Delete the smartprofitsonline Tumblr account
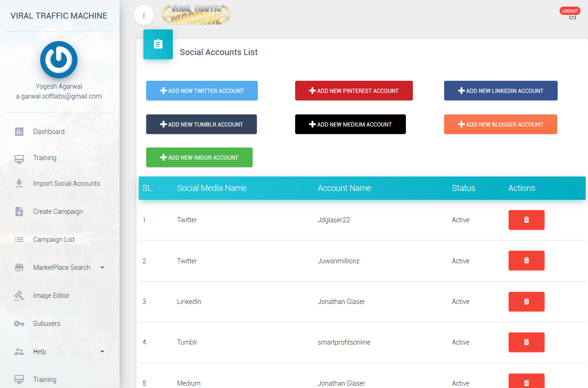The image size is (588, 388). (526, 342)
